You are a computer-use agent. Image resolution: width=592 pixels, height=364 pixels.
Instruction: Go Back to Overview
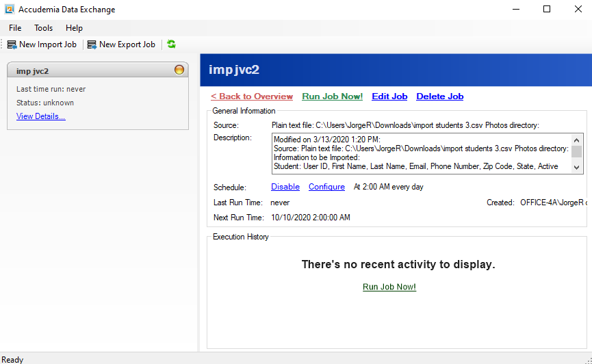[x=252, y=96]
